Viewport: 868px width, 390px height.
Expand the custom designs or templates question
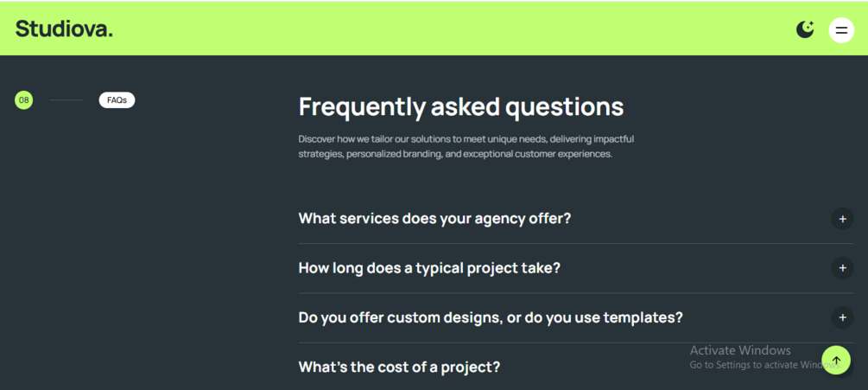point(491,317)
